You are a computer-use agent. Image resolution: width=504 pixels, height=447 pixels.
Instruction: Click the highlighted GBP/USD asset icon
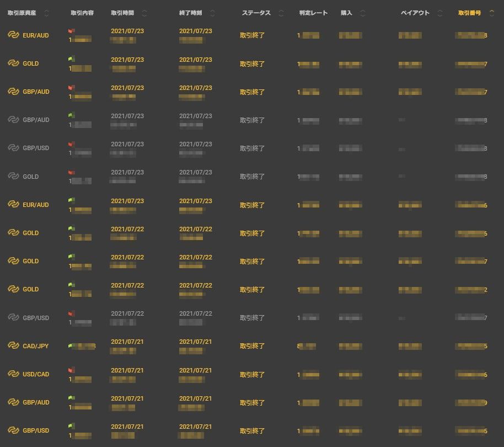13,430
